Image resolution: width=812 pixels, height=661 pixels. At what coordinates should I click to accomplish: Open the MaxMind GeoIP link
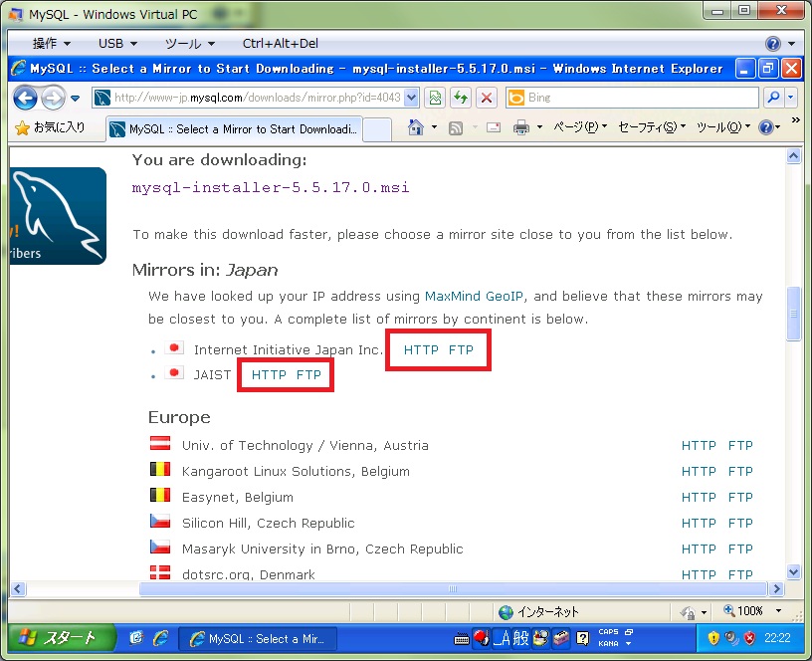click(474, 297)
